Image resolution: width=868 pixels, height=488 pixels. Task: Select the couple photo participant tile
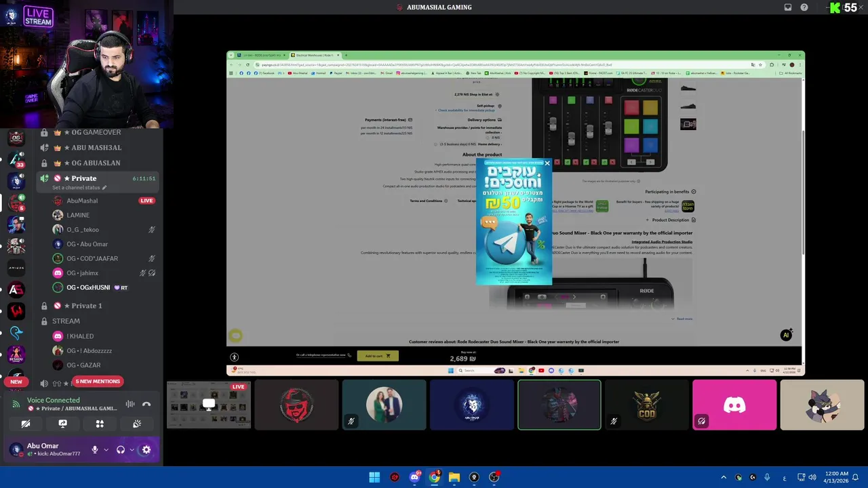(x=384, y=405)
